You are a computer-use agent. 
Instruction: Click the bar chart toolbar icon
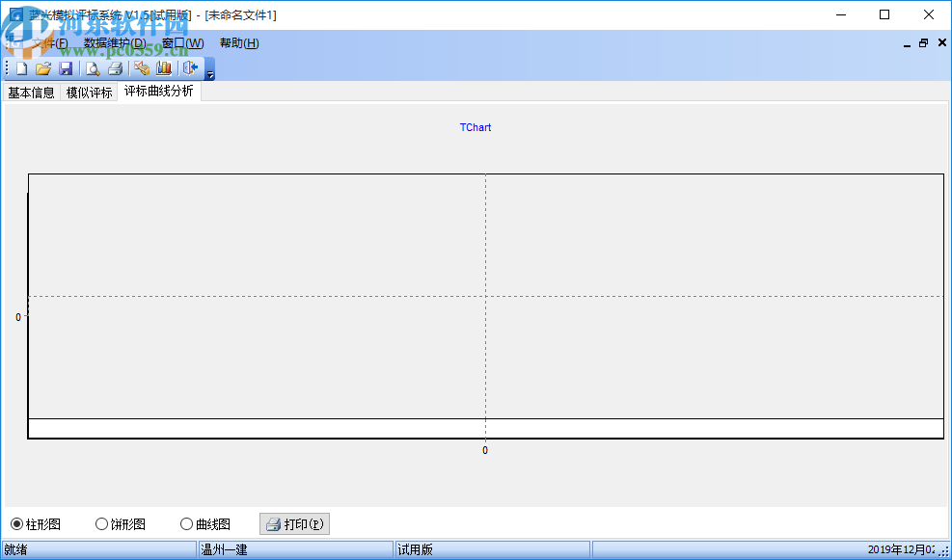click(x=164, y=68)
